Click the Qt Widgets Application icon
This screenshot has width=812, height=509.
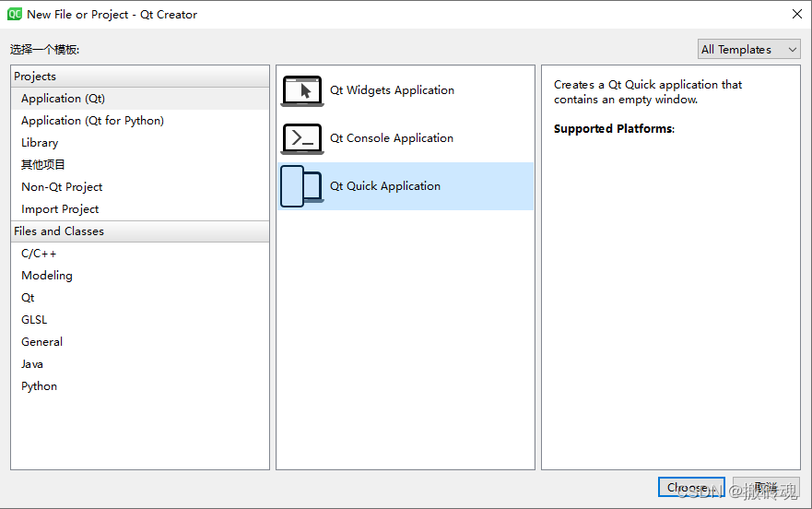tap(302, 90)
